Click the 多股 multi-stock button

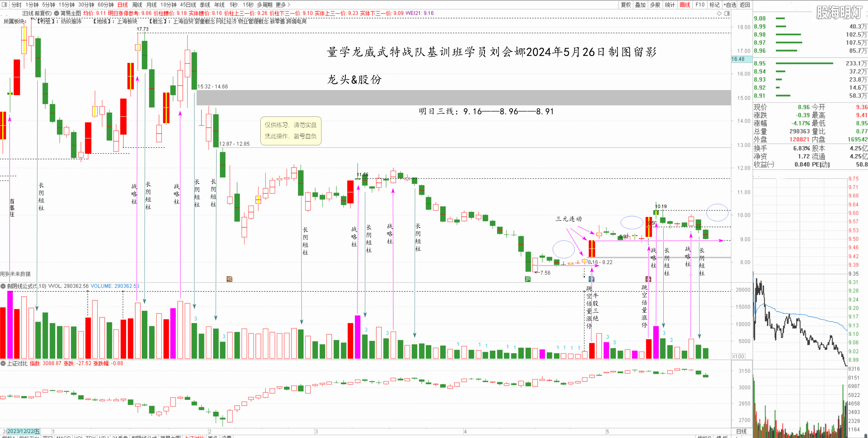(x=655, y=4)
